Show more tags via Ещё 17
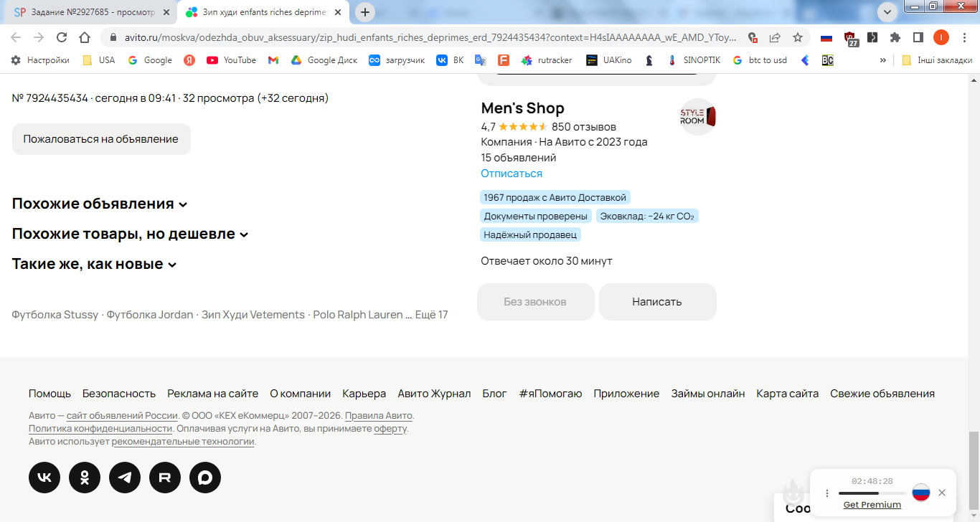Screen dimensions: 980x522 (x=431, y=315)
